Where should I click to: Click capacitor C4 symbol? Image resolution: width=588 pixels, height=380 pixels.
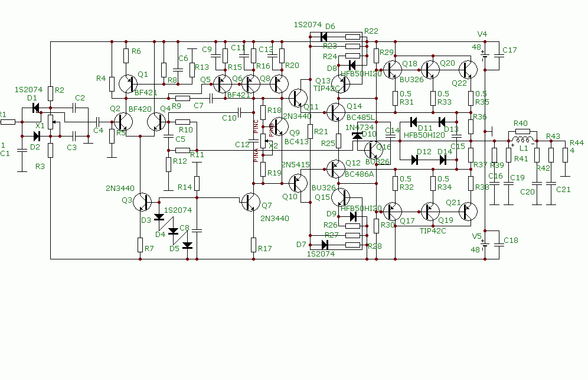click(98, 122)
